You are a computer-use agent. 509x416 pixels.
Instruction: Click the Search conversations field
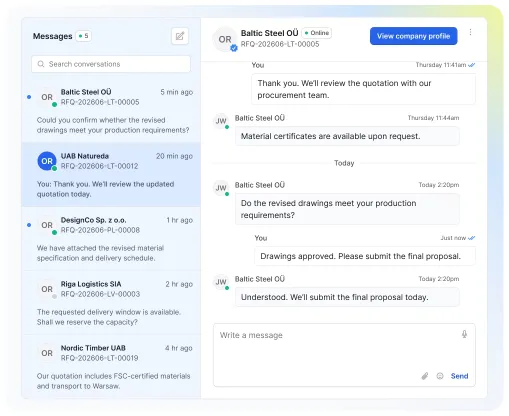click(111, 64)
